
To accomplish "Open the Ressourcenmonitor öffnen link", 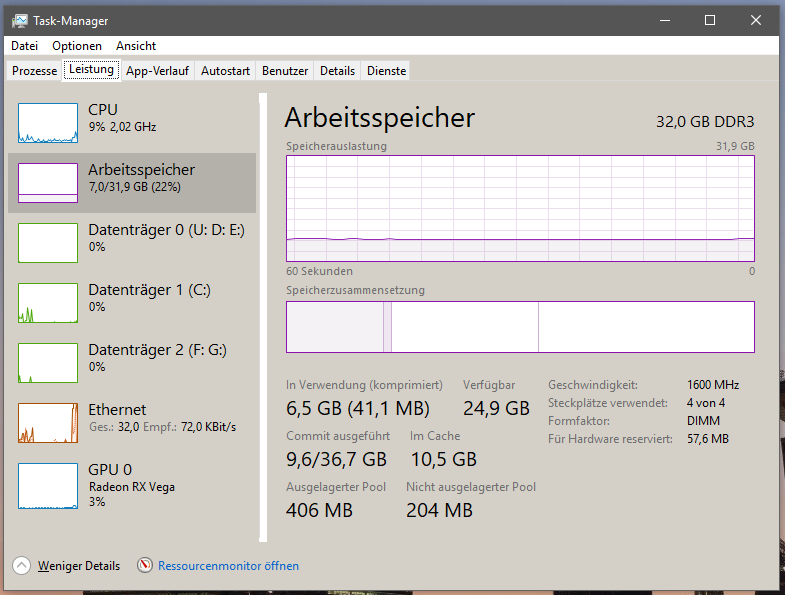I will pos(228,566).
